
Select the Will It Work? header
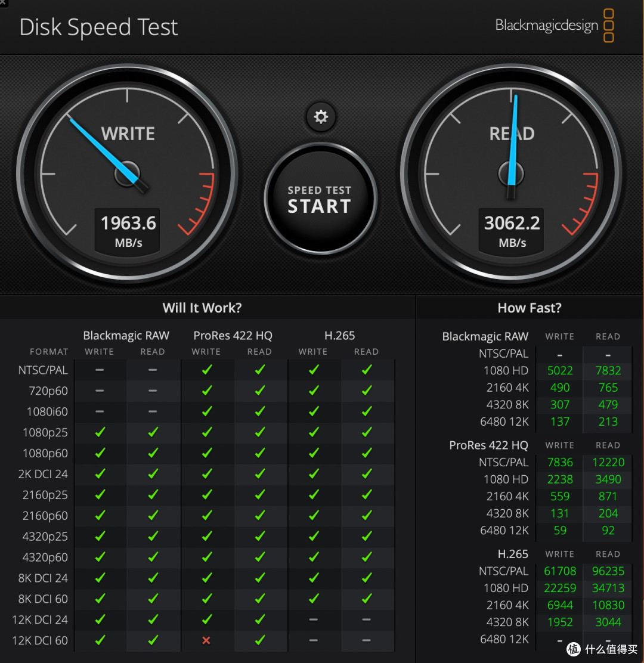pyautogui.click(x=202, y=308)
